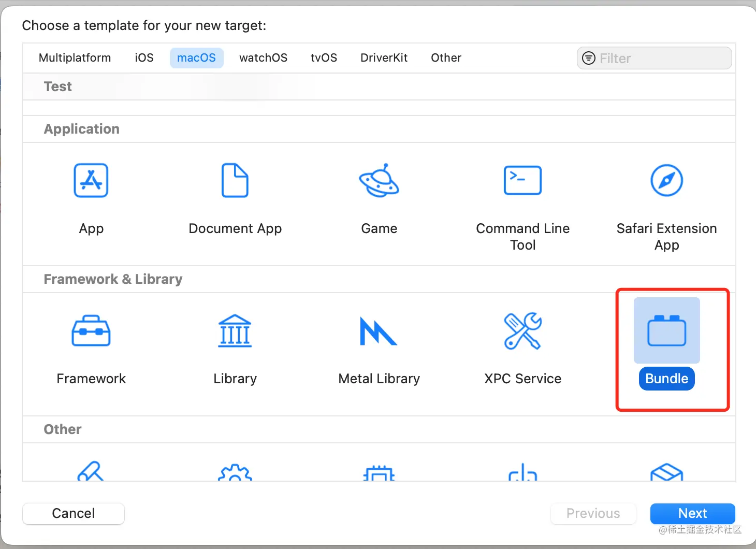Viewport: 756px width, 549px height.
Task: Choose the Safari Extension App compass icon
Action: [667, 180]
